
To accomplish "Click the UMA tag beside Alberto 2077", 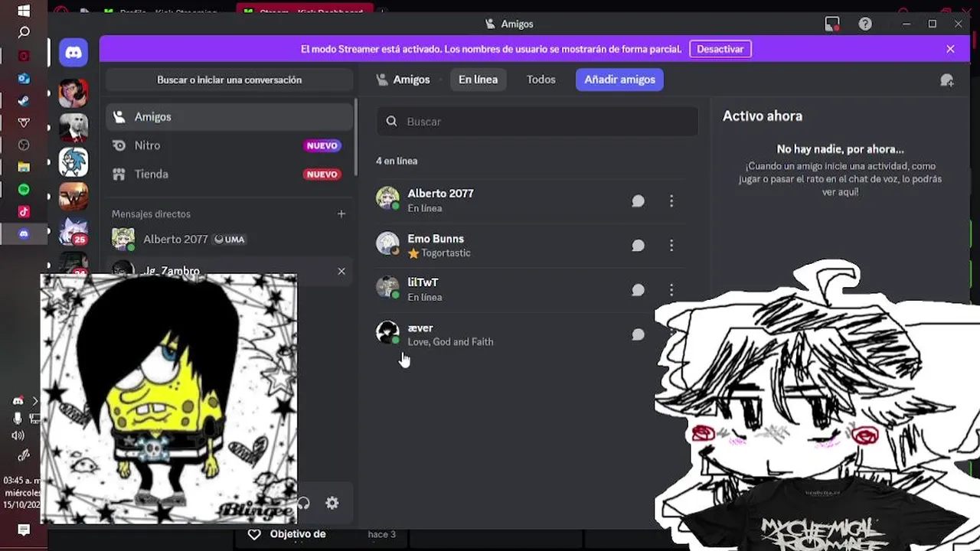I will tap(230, 240).
